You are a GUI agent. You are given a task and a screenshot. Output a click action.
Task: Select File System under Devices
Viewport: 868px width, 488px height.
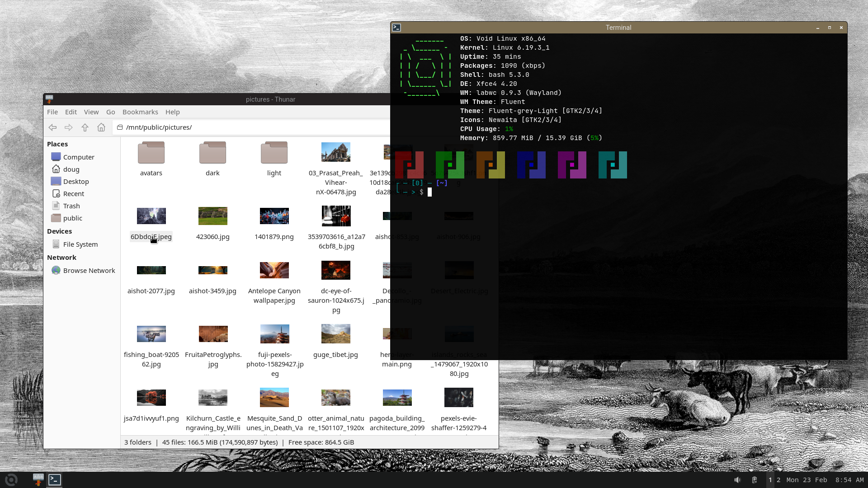[80, 244]
